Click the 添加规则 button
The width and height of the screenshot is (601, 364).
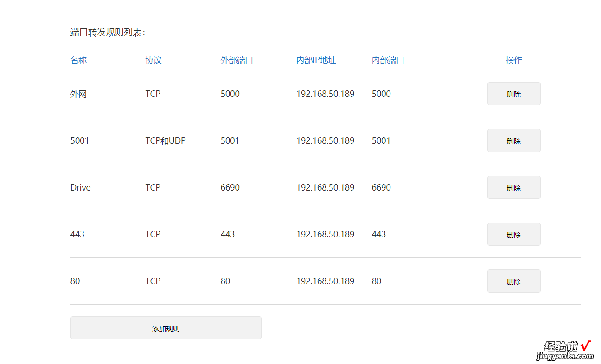click(x=166, y=328)
